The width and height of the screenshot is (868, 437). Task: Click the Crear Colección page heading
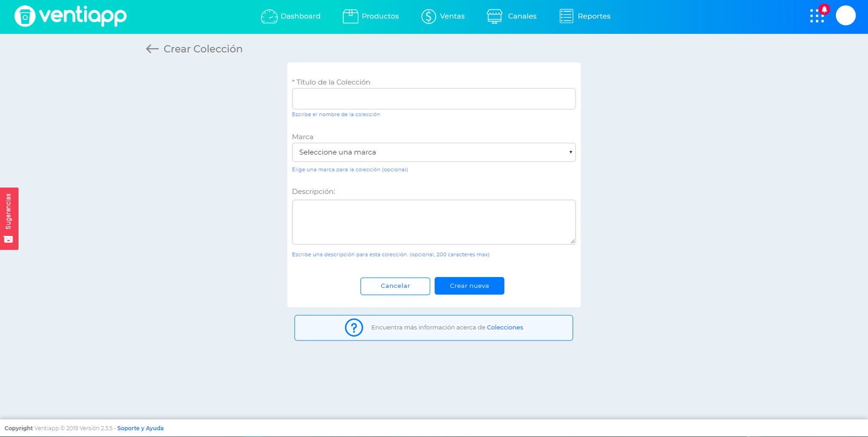(203, 49)
